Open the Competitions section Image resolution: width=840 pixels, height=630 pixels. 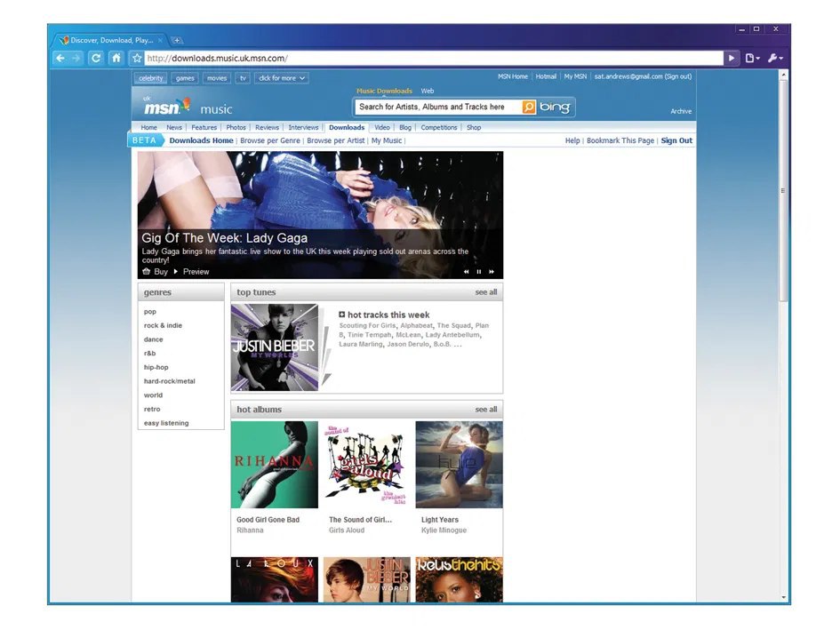(x=439, y=127)
